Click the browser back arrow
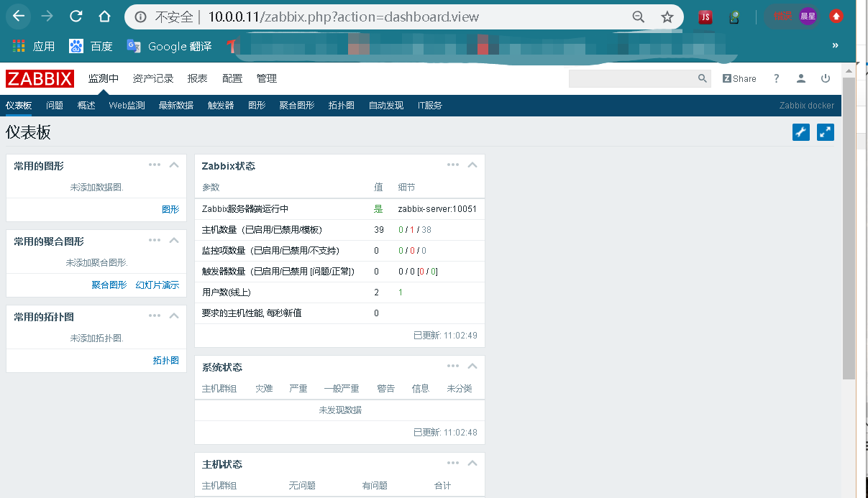 coord(17,16)
